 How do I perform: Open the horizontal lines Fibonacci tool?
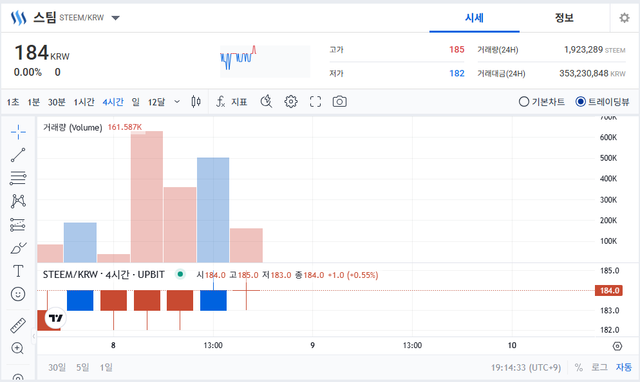point(18,178)
